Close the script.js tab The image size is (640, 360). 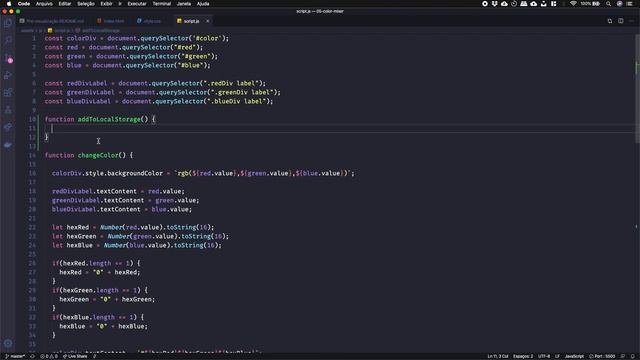tap(207, 21)
